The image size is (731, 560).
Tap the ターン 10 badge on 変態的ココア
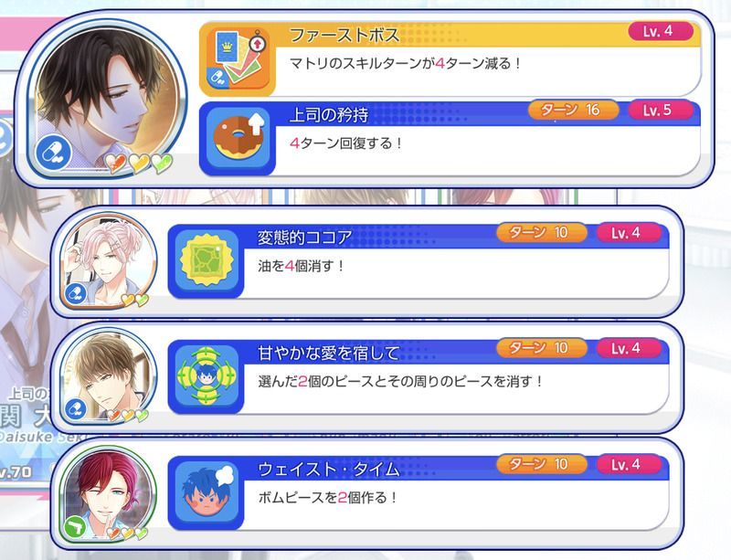tap(541, 232)
